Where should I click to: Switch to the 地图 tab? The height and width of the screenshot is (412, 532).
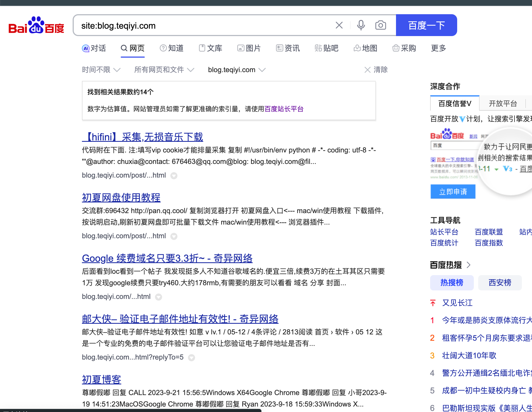pos(365,48)
